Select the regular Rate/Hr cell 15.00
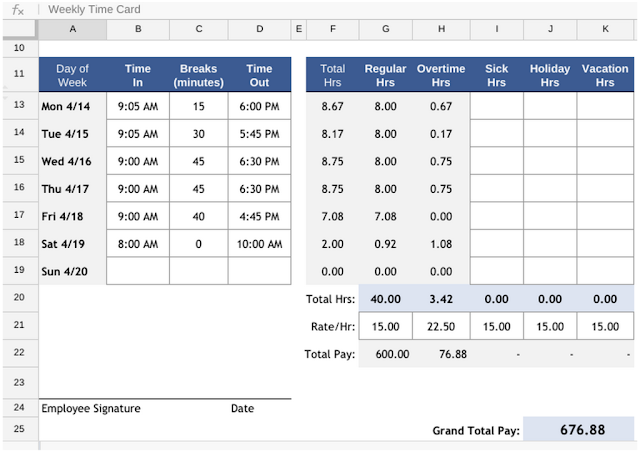 pos(386,326)
